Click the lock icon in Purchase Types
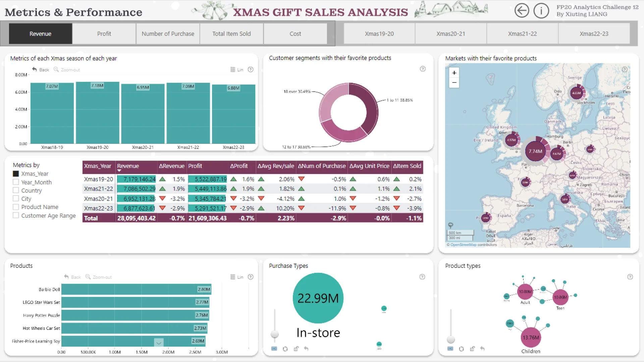The image size is (644, 362). coord(296,349)
